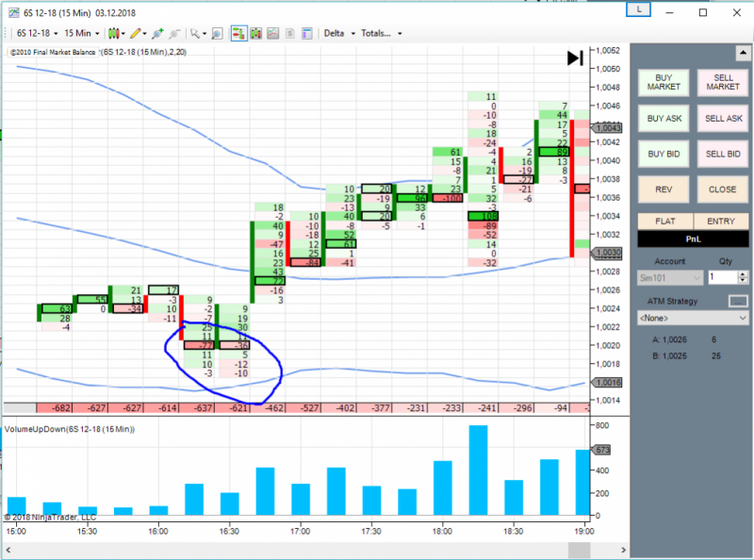Increase quantity with stepper up arrow
754x560 pixels.
tap(743, 274)
